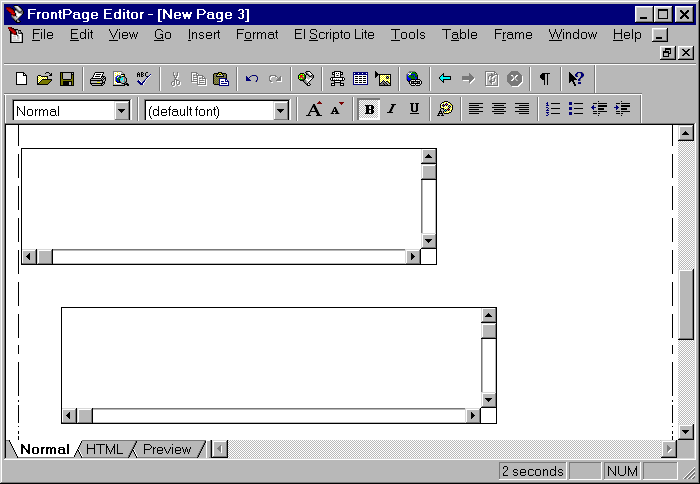Print the page with printer icon
The width and height of the screenshot is (700, 484).
tap(98, 79)
